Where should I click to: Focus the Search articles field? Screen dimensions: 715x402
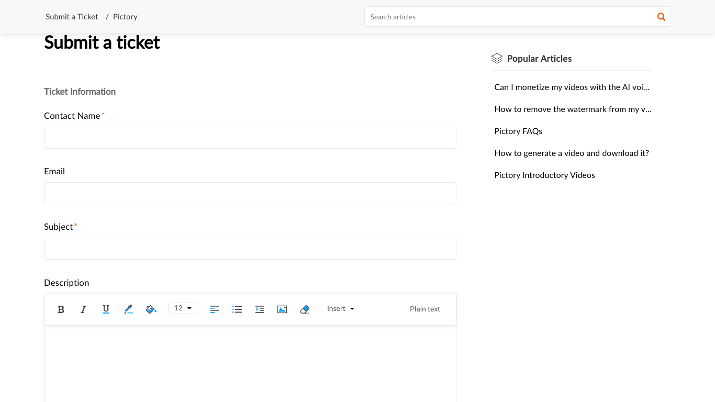(x=508, y=17)
